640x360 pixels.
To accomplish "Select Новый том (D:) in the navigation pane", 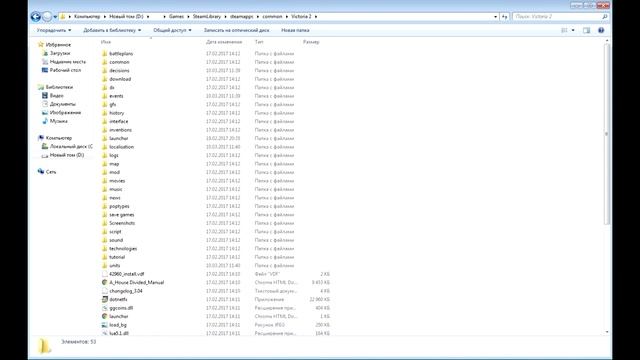I will (67, 155).
